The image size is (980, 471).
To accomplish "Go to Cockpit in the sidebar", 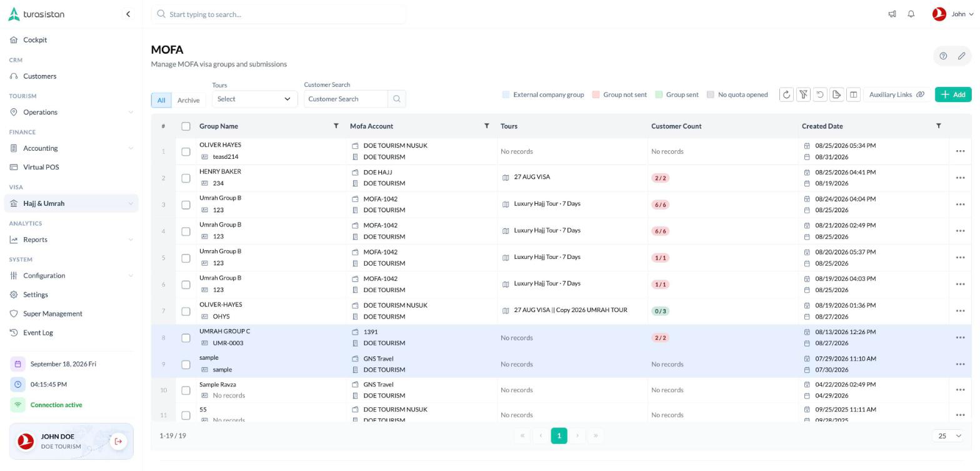I will pos(71,40).
